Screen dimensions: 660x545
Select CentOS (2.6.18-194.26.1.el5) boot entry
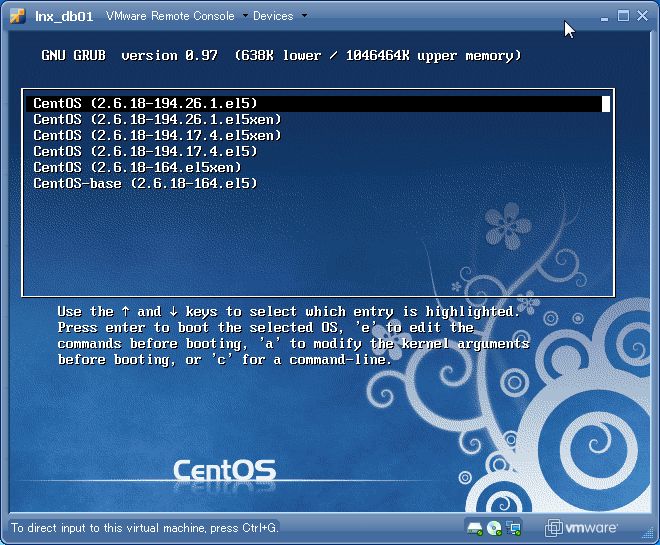318,104
